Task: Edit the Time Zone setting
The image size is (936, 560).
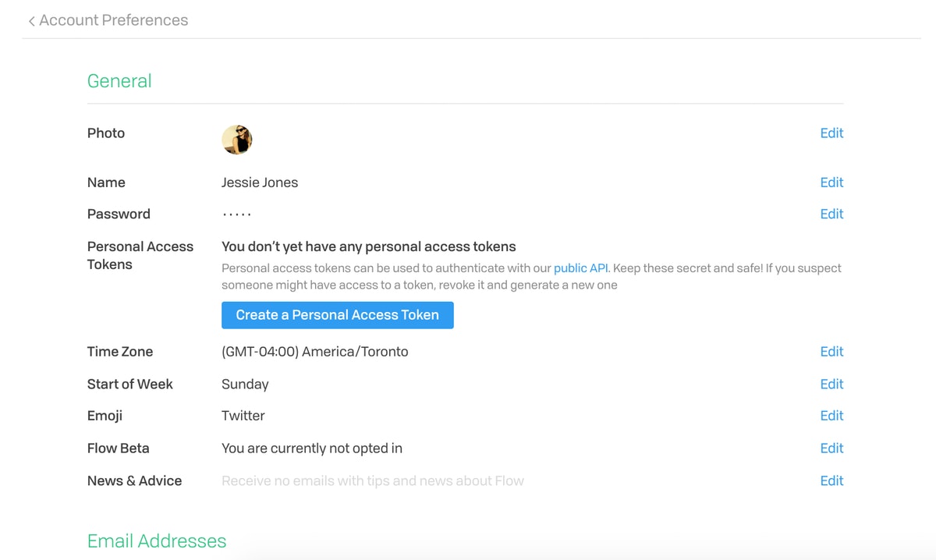Action: point(831,352)
